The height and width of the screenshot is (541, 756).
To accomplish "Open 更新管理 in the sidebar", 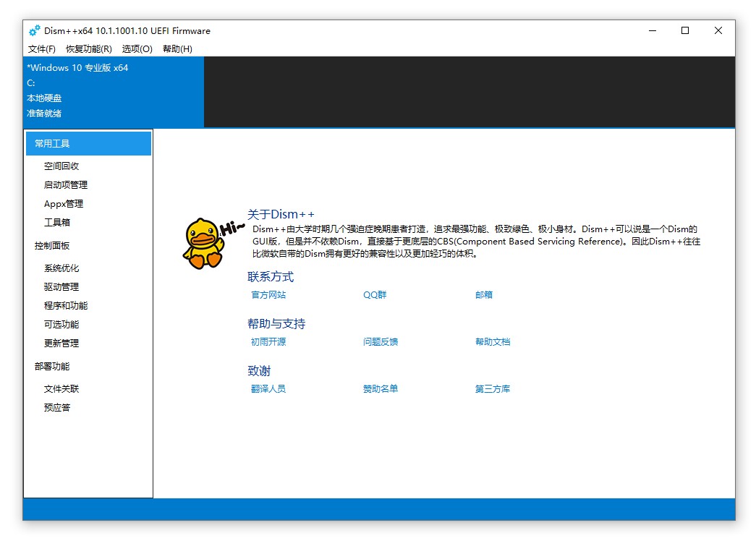I will [61, 344].
